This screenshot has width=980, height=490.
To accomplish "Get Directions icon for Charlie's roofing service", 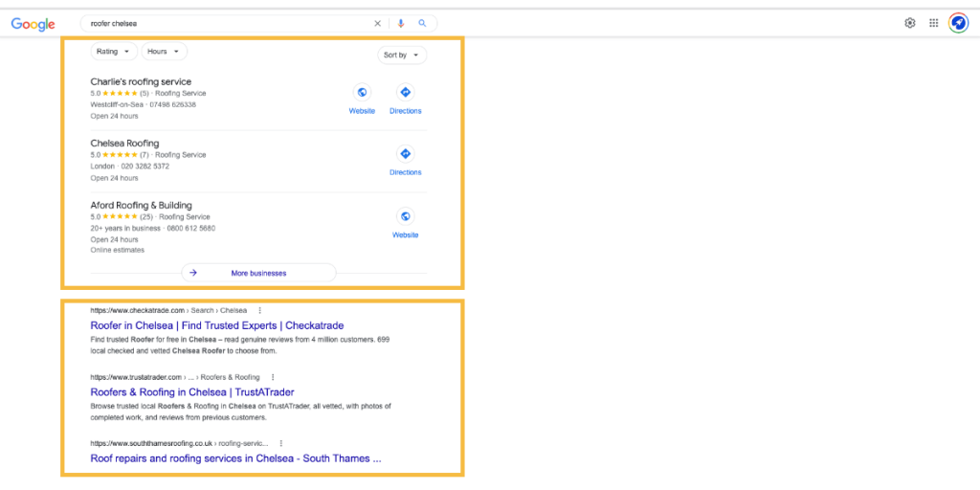I will [405, 93].
